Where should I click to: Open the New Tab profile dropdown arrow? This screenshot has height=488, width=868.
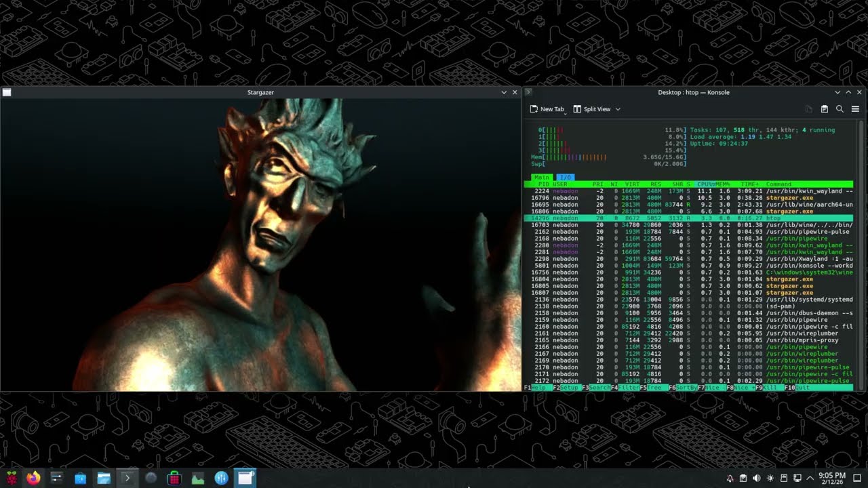coord(565,113)
